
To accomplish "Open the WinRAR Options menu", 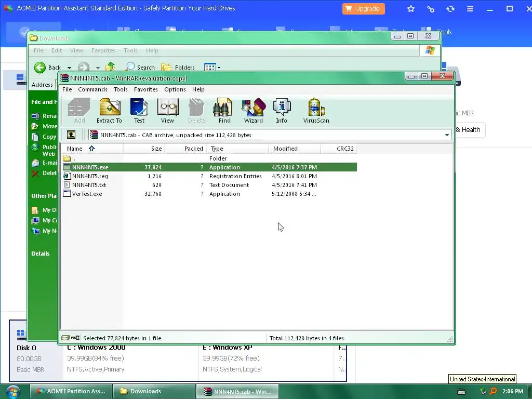I will (x=175, y=89).
